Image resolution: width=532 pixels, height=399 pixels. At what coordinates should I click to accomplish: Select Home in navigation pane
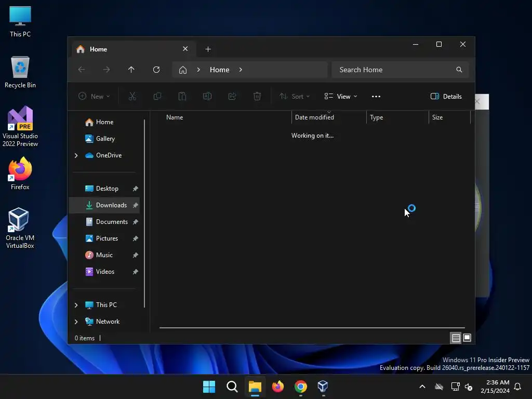104,122
